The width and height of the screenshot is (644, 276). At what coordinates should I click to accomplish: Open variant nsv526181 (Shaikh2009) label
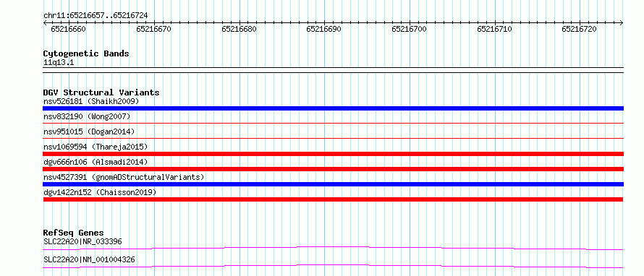click(91, 101)
